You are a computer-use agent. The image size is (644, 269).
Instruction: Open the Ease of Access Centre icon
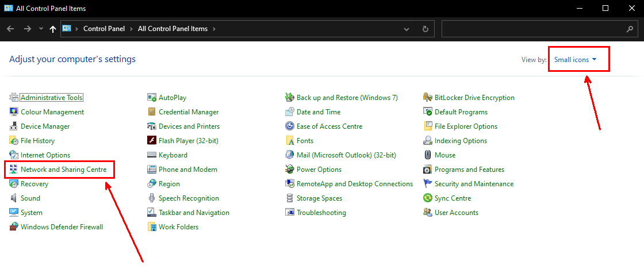click(x=290, y=126)
